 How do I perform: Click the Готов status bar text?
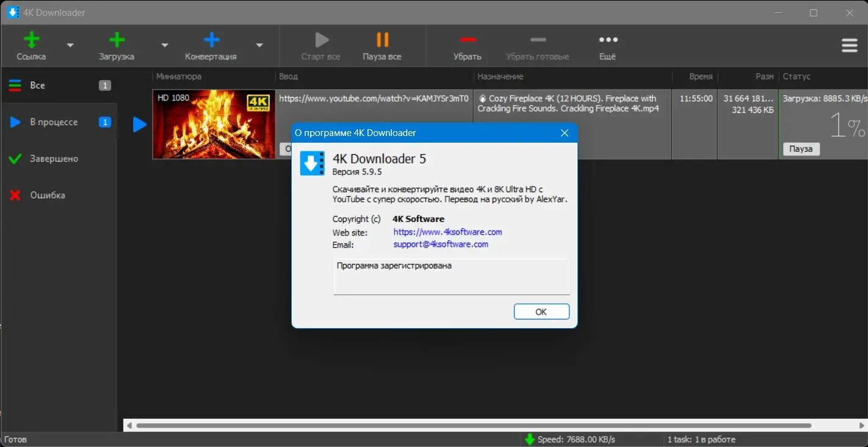(15, 439)
